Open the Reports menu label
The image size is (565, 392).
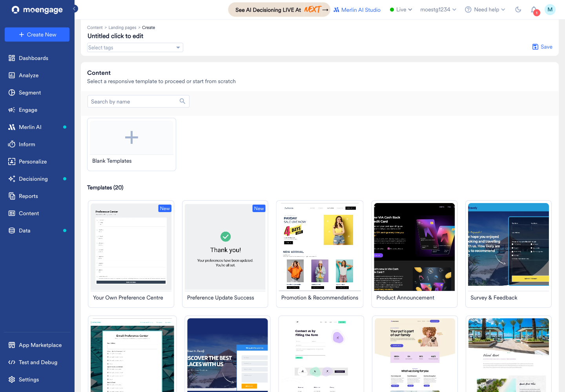click(x=28, y=196)
